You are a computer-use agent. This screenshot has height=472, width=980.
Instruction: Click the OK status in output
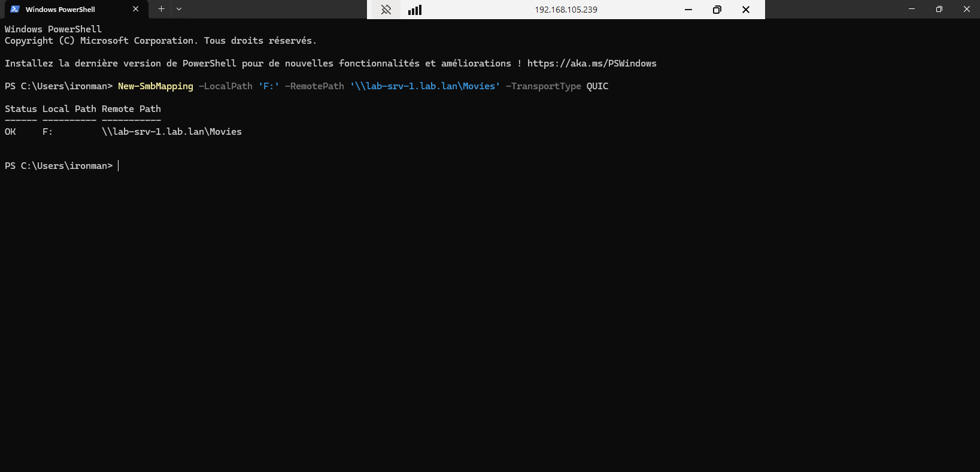(10, 132)
